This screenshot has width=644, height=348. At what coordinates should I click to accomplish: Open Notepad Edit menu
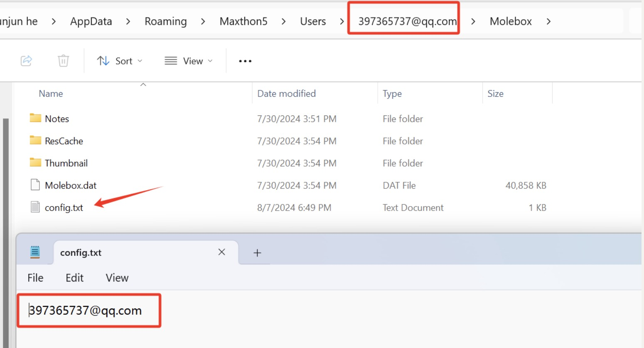tap(74, 278)
